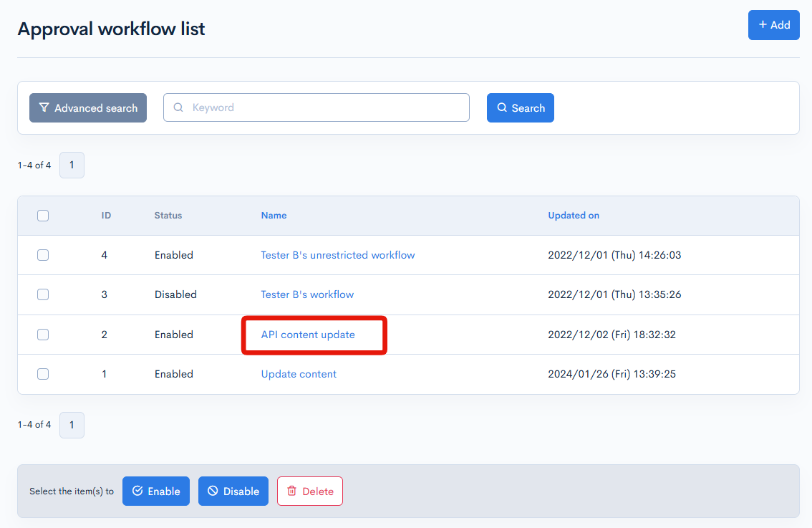Mark the Update content row checkbox
This screenshot has height=528, width=812.
click(x=43, y=374)
